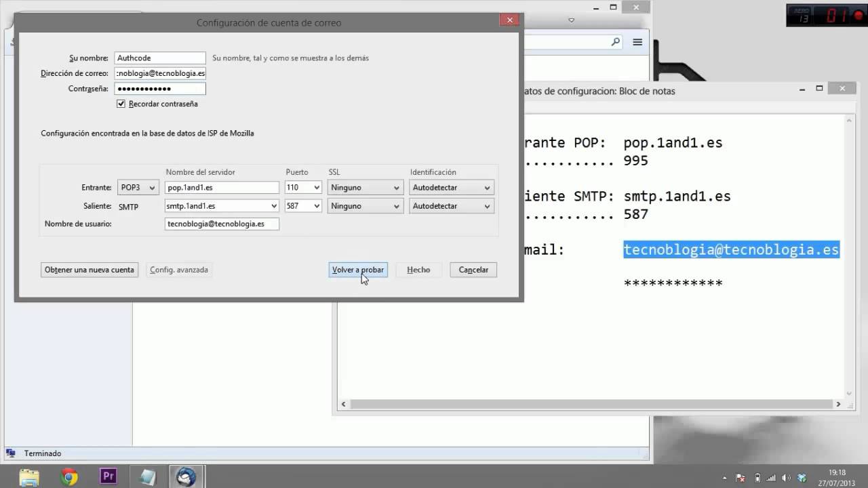Viewport: 868px width, 488px height.
Task: Click the Contraseña password field
Action: click(x=160, y=88)
